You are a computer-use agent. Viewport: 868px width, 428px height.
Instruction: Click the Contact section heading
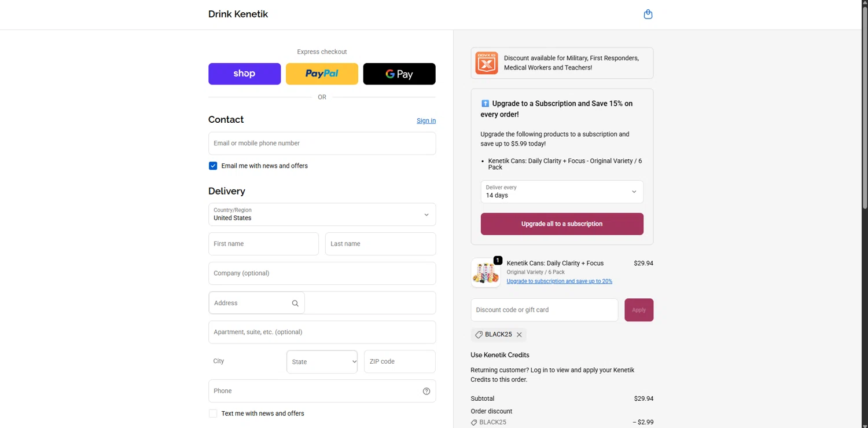226,119
